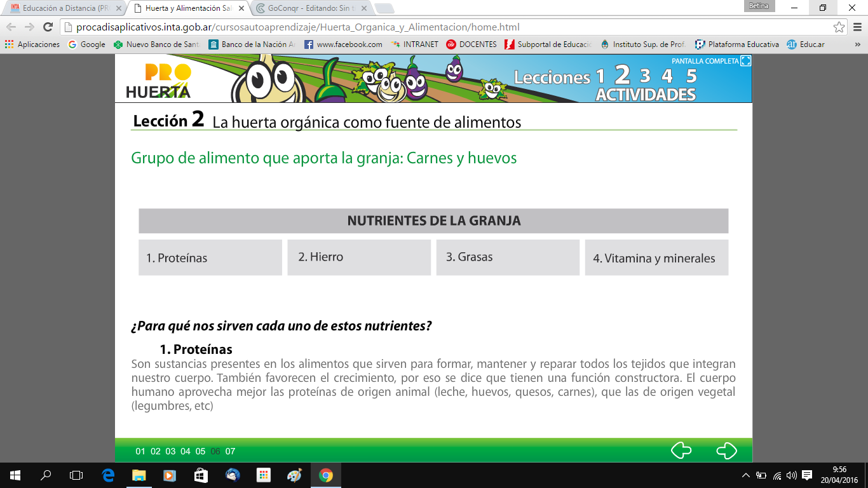Advance to the next page with the right arrow
Viewport: 868px width, 488px height.
[x=726, y=451]
